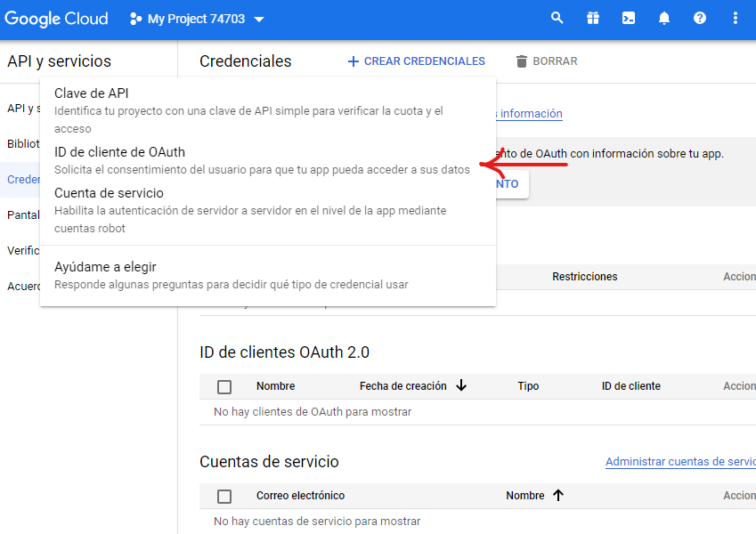Check the service accounts select-all checkbox
This screenshot has width=756, height=534.
coord(224,496)
